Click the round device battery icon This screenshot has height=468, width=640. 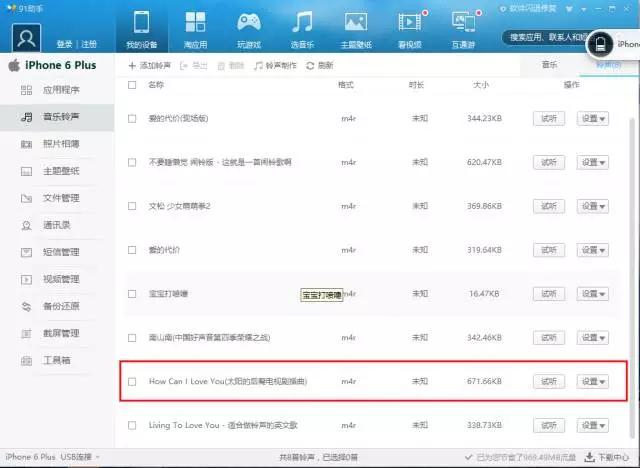click(600, 44)
